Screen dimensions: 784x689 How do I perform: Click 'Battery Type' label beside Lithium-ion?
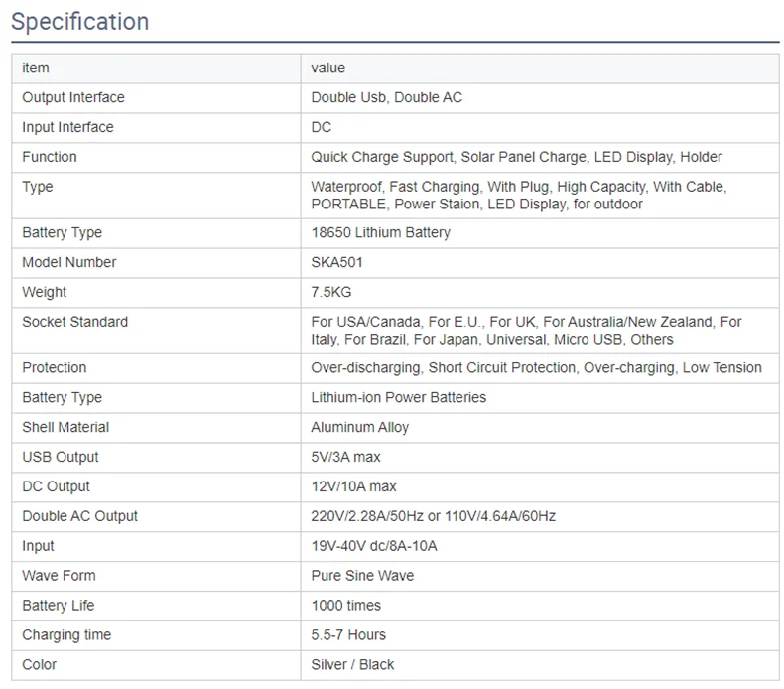[x=62, y=397]
